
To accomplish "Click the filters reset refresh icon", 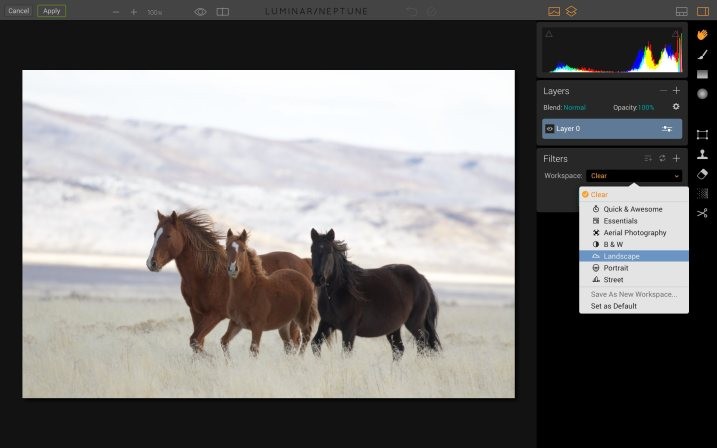I will click(x=662, y=158).
